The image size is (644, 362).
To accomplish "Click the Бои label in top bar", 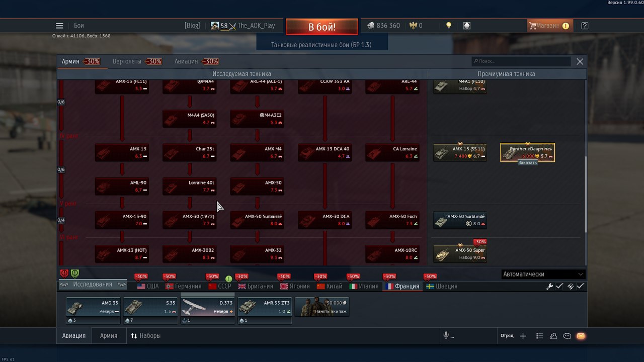I will pyautogui.click(x=79, y=26).
